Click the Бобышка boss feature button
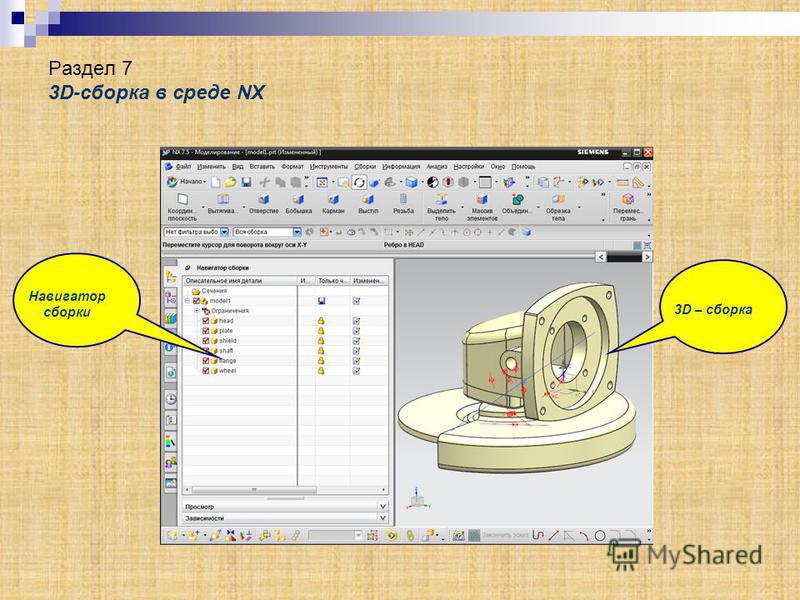 (x=298, y=204)
